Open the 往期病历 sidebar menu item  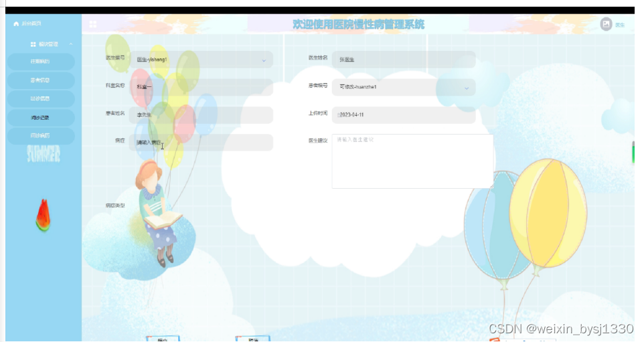pyautogui.click(x=40, y=62)
